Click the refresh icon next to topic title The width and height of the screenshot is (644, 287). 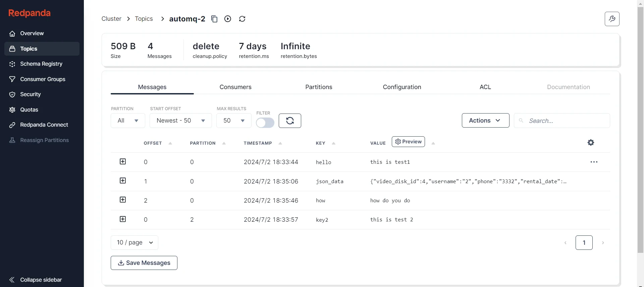(x=242, y=19)
